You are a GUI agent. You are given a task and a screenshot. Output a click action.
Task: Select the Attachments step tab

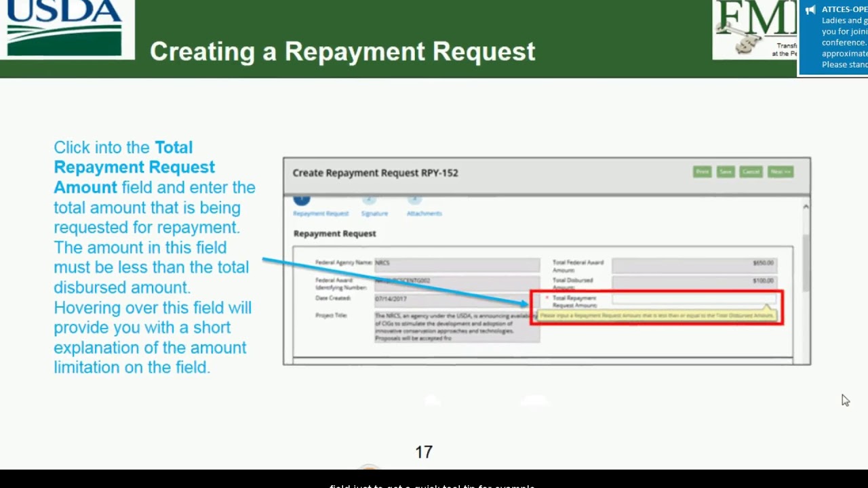424,213
